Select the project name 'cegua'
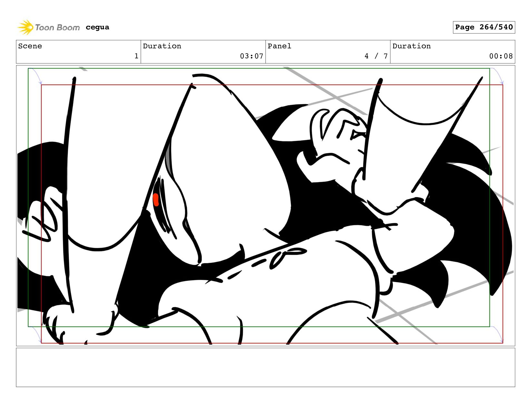532x411 pixels. [97, 27]
